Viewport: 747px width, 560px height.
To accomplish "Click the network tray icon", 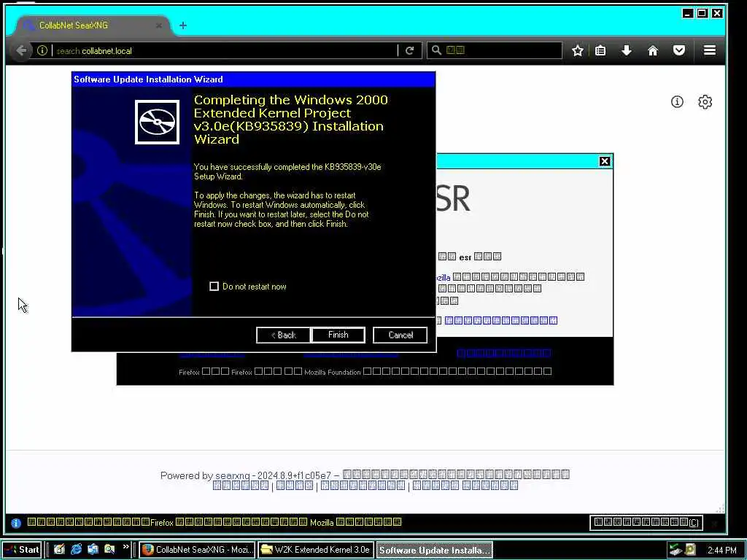I will click(x=675, y=550).
